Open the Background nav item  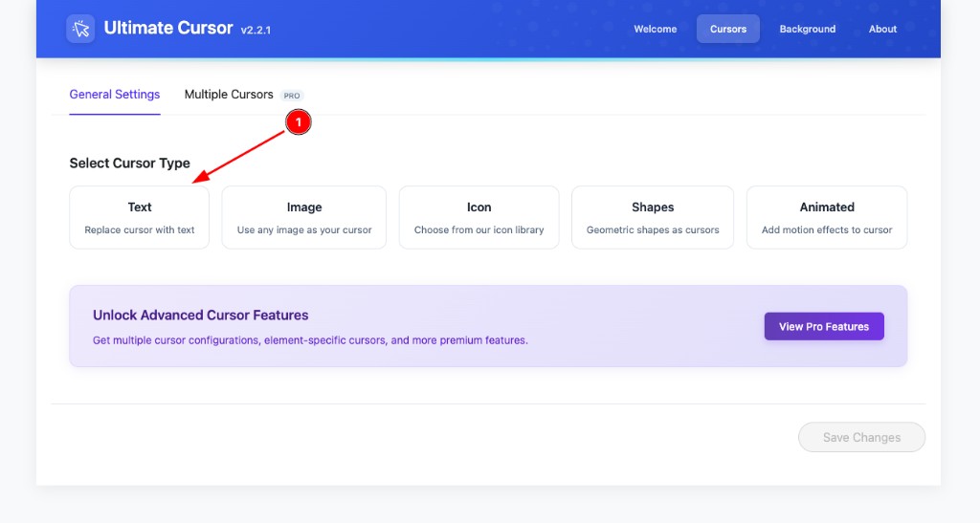[807, 29]
